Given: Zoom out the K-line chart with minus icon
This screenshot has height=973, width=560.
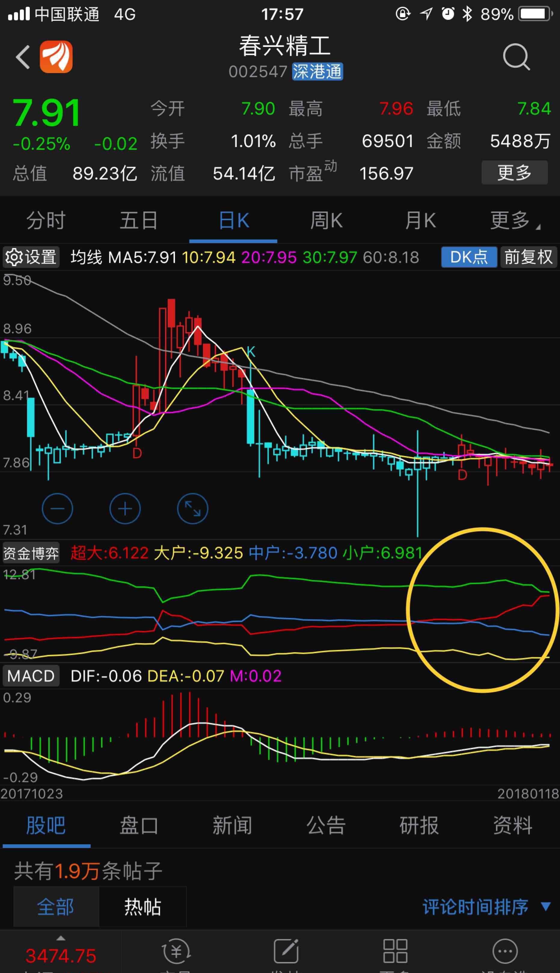Looking at the screenshot, I should click(58, 509).
